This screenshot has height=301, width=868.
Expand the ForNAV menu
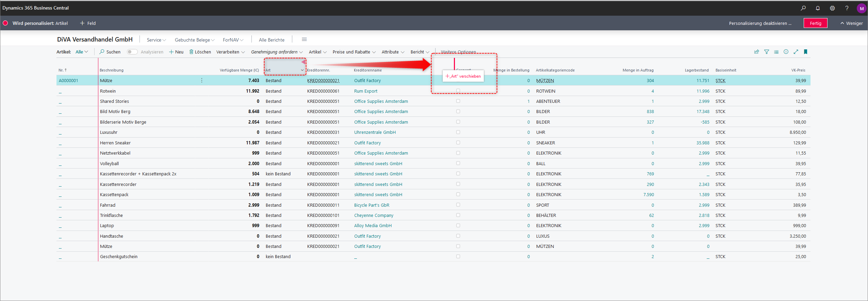pos(233,40)
